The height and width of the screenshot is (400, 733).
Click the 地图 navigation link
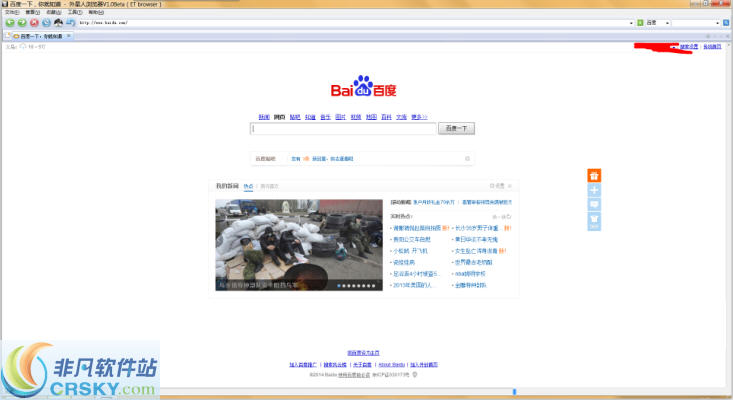[x=371, y=117]
